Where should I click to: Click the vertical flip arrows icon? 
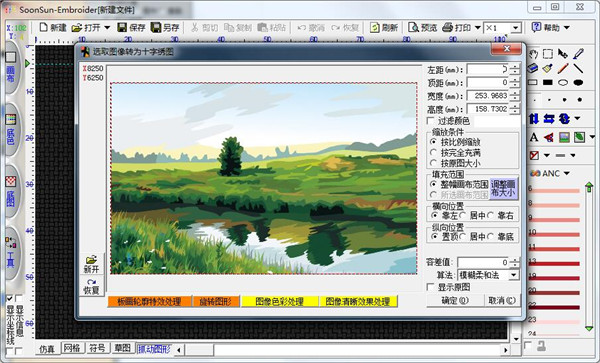534,119
